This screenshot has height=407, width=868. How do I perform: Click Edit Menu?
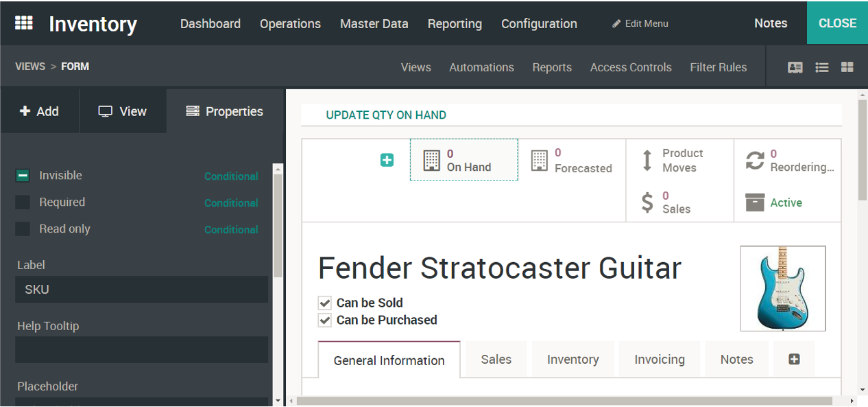pos(640,23)
